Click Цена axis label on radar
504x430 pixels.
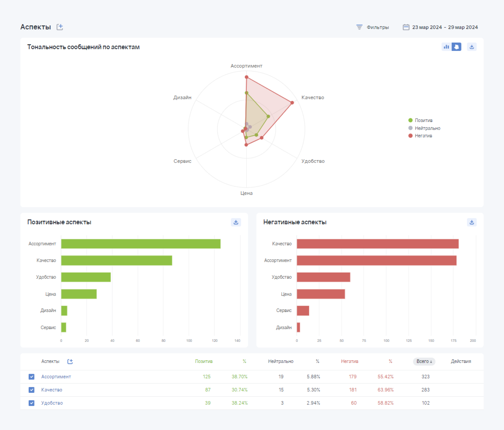pos(246,193)
